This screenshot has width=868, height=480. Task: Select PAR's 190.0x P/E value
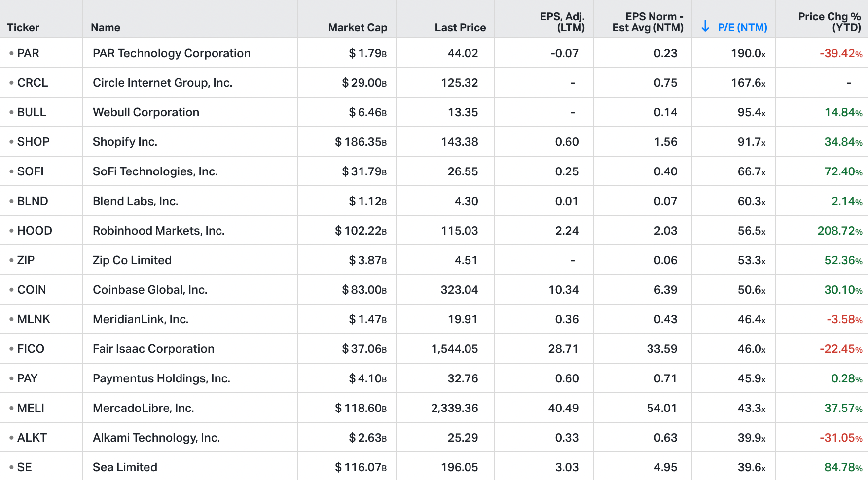tap(749, 53)
